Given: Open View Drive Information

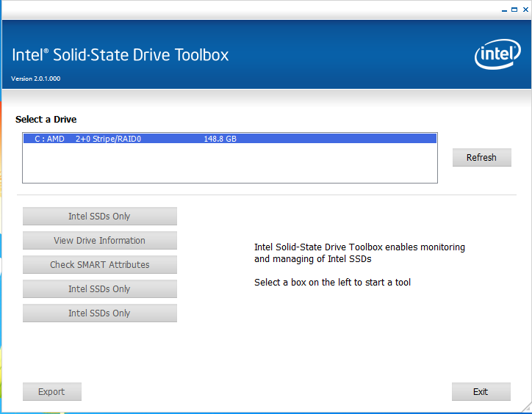Looking at the screenshot, I should point(100,240).
